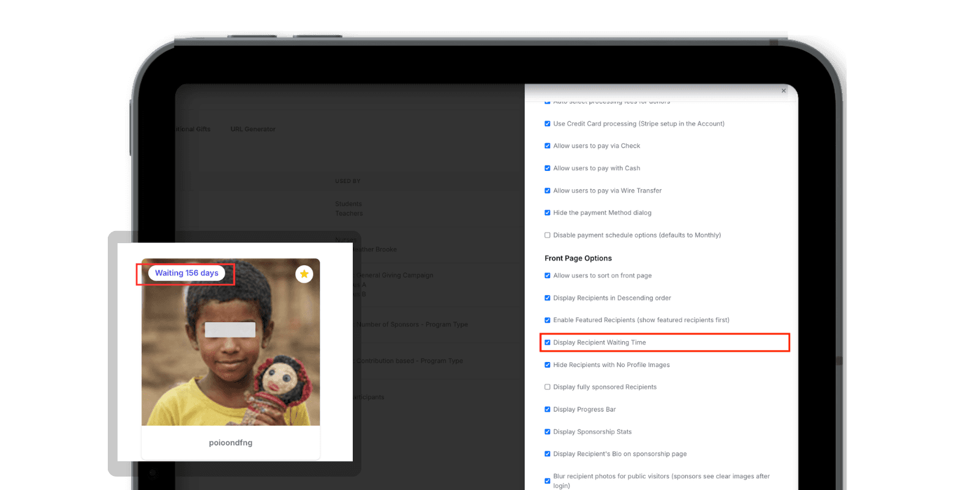Open the recipient photo of boy with doll
This screenshot has width=980, height=490.
(x=231, y=342)
